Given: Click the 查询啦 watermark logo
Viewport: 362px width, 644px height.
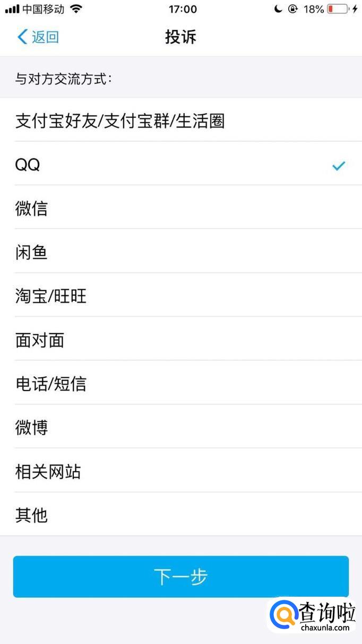Looking at the screenshot, I should (313, 616).
